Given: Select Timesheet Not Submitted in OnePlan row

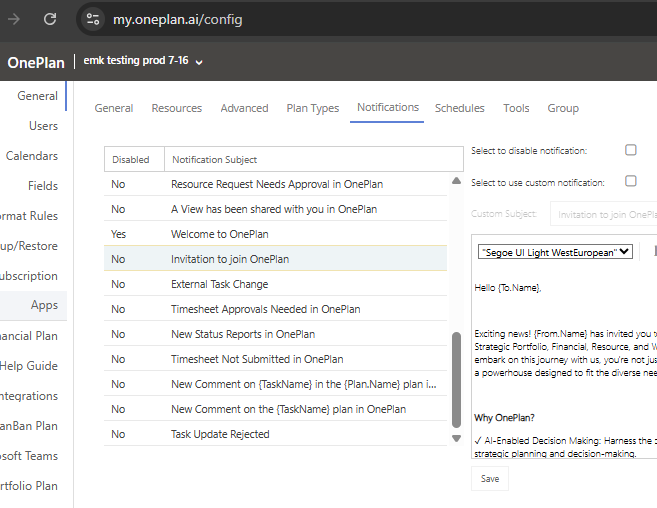Looking at the screenshot, I should (275, 359).
